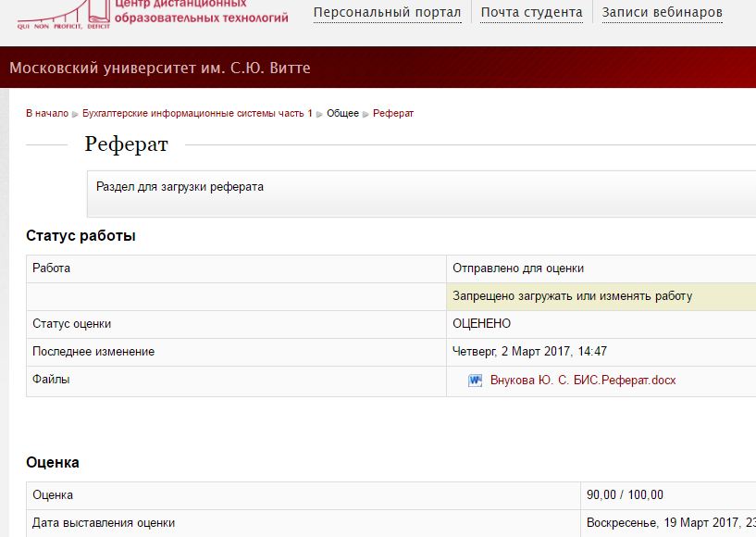This screenshot has height=537, width=756.
Task: Click the Реферат page heading
Action: pyautogui.click(x=126, y=144)
